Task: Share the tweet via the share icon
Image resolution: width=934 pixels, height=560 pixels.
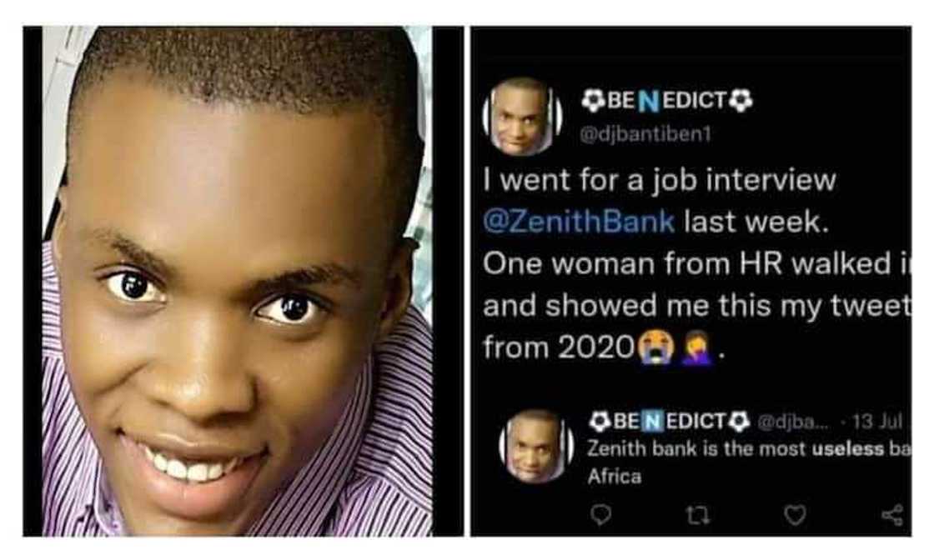Action: pyautogui.click(x=891, y=516)
